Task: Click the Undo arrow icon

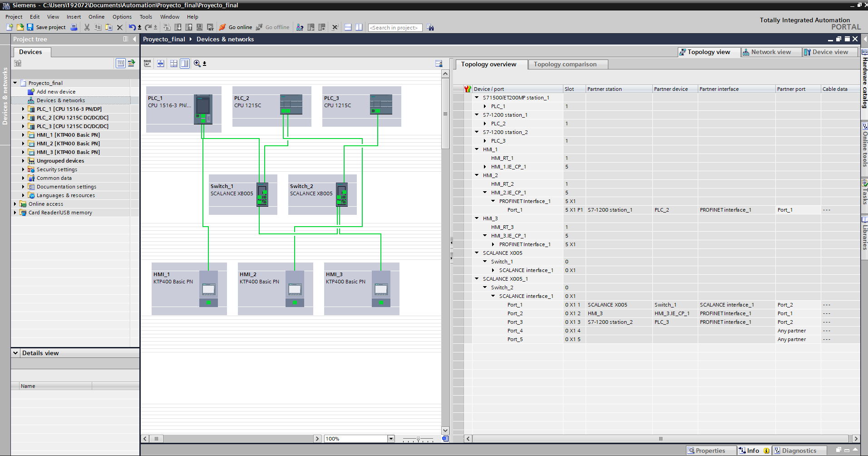Action: coord(132,27)
